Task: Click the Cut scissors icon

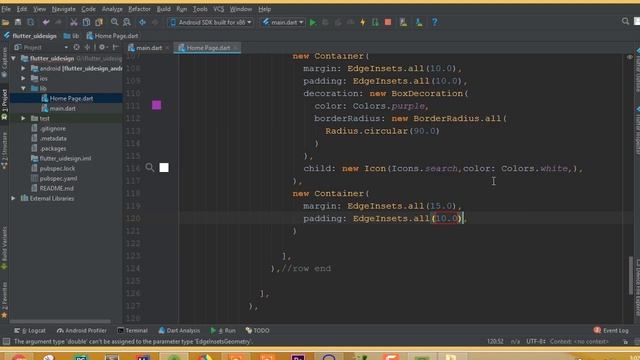Action: coord(73,22)
